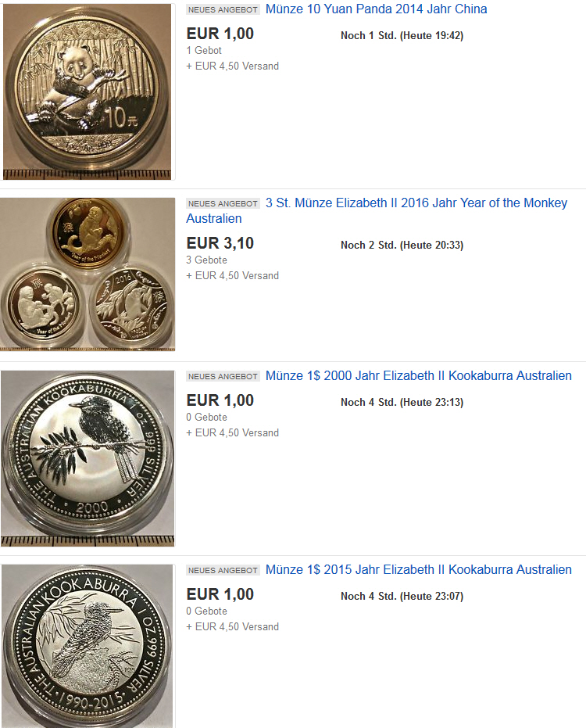The image size is (586, 728).
Task: Click the silver Panda coin thumbnail
Action: click(88, 91)
